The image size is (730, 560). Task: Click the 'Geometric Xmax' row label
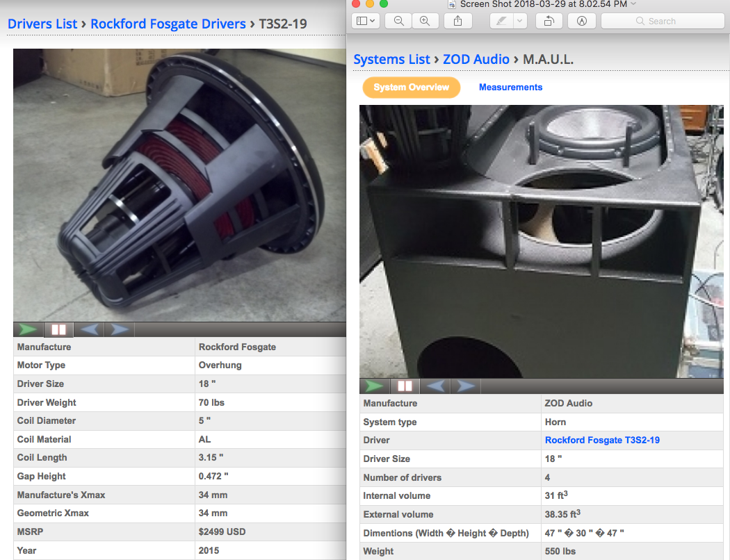tap(53, 513)
